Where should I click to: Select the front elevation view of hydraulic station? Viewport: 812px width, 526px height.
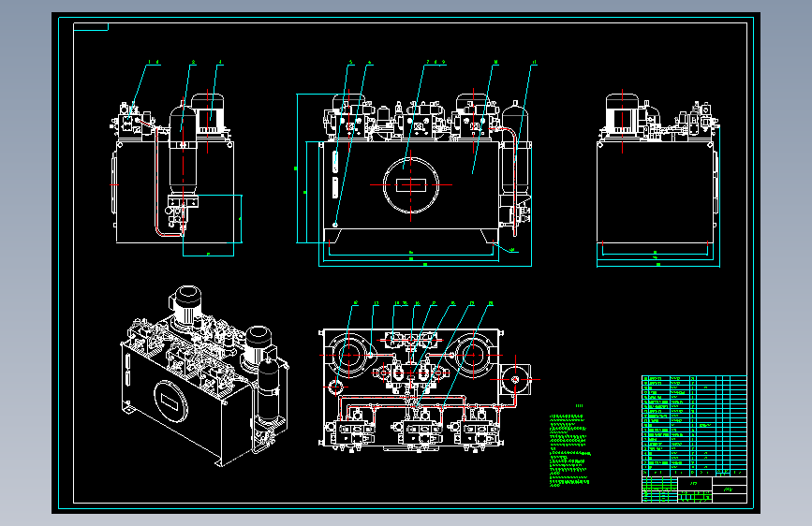click(414, 179)
